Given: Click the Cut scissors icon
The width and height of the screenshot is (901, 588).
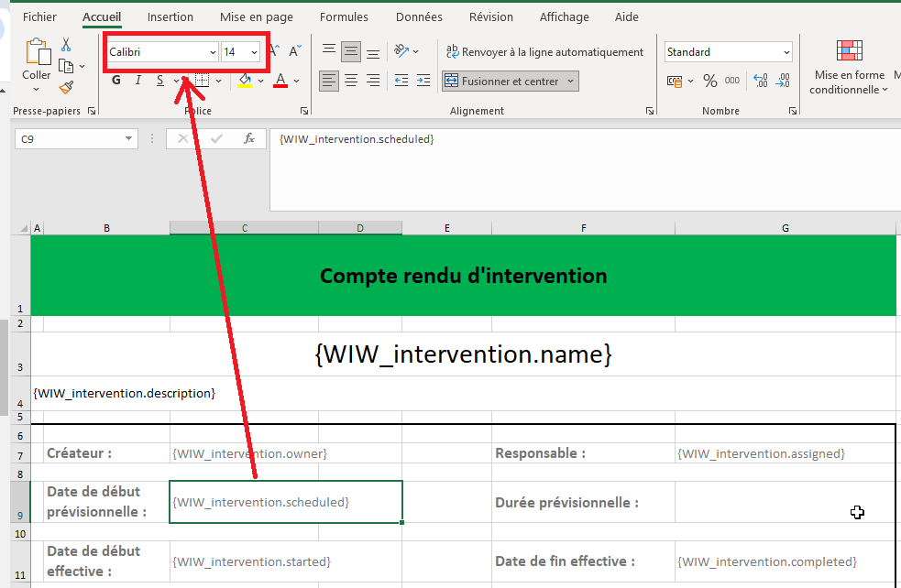Looking at the screenshot, I should point(66,44).
